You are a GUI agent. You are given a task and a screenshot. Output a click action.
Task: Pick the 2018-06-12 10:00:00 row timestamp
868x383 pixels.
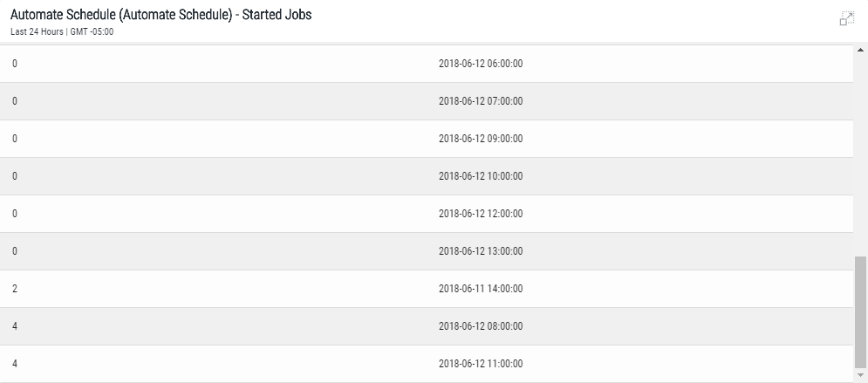(x=480, y=175)
